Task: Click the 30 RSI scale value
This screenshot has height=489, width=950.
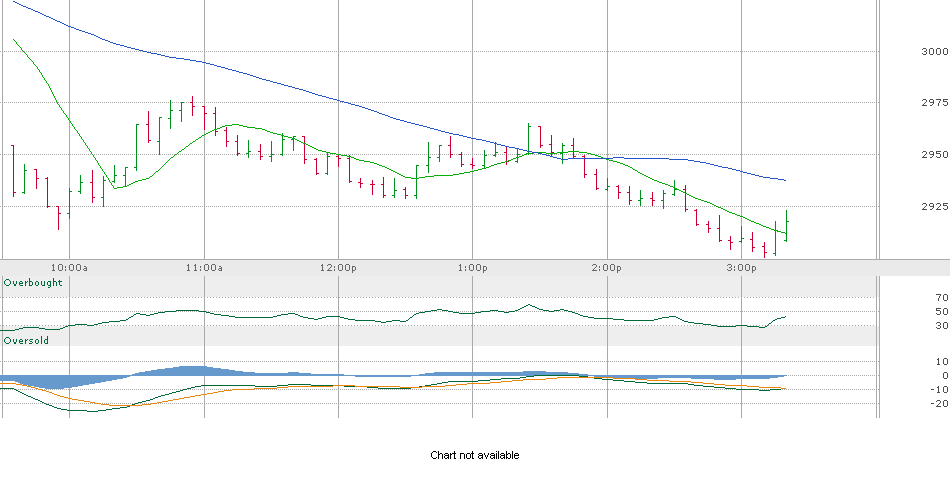Action: click(942, 325)
